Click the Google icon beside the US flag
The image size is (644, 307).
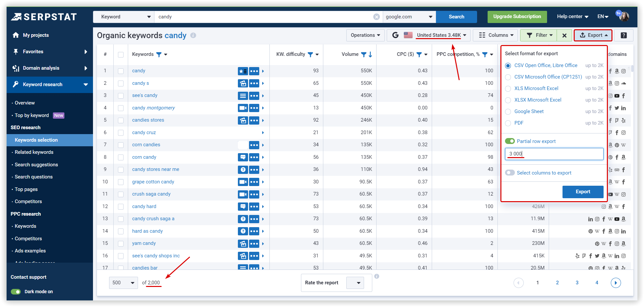coord(395,35)
